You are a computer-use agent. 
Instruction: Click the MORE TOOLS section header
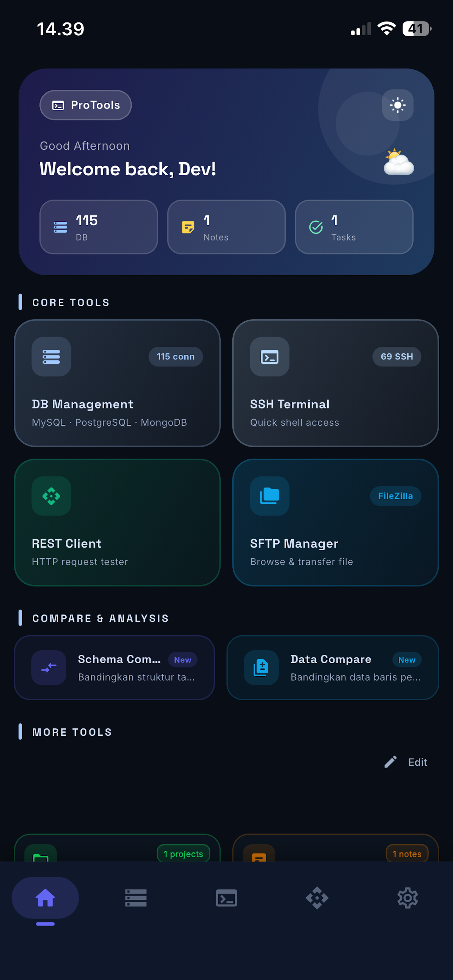tap(72, 732)
